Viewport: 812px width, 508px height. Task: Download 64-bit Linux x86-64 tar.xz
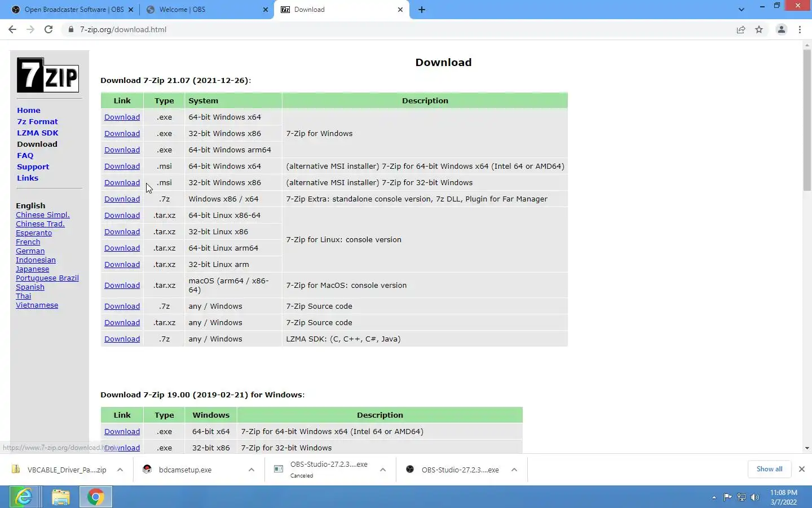(x=122, y=216)
